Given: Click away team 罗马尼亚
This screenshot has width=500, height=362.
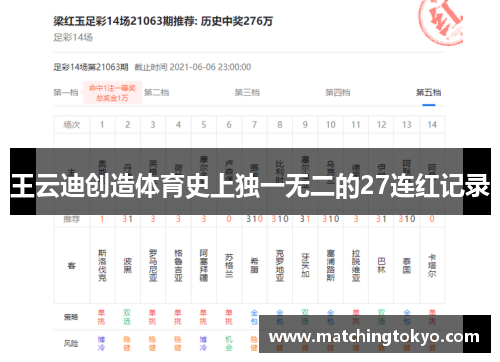Looking at the screenshot, I should point(153,266).
